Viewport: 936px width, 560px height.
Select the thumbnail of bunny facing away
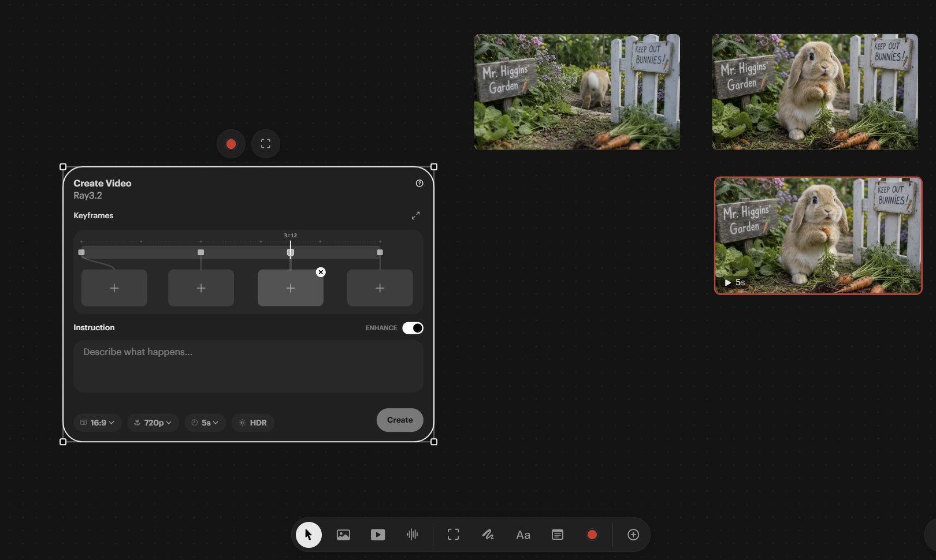point(577,92)
